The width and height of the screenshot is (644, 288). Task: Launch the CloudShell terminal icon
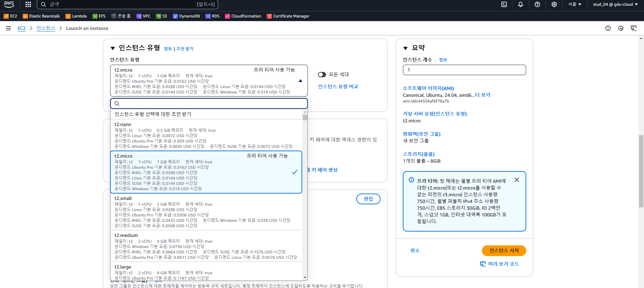point(504,4)
